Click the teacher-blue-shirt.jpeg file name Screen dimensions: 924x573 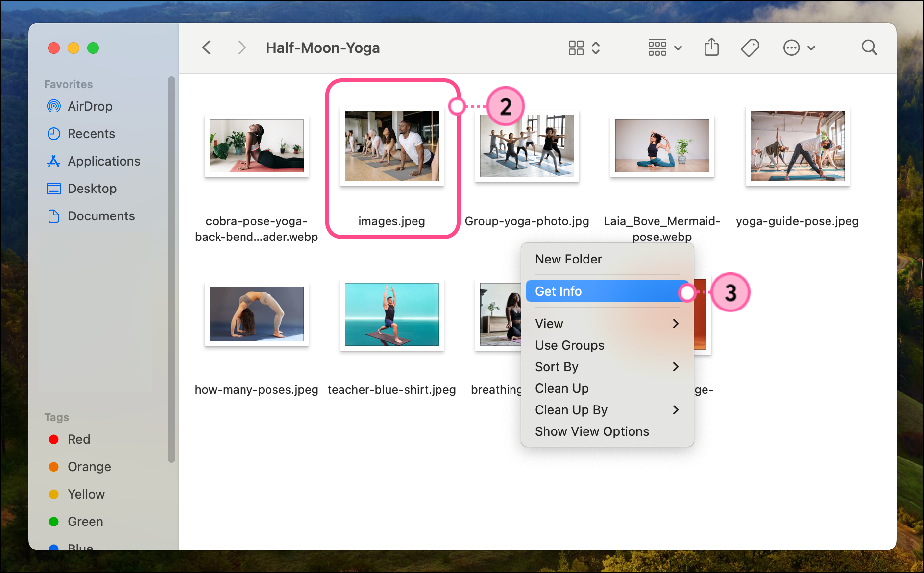coord(392,390)
